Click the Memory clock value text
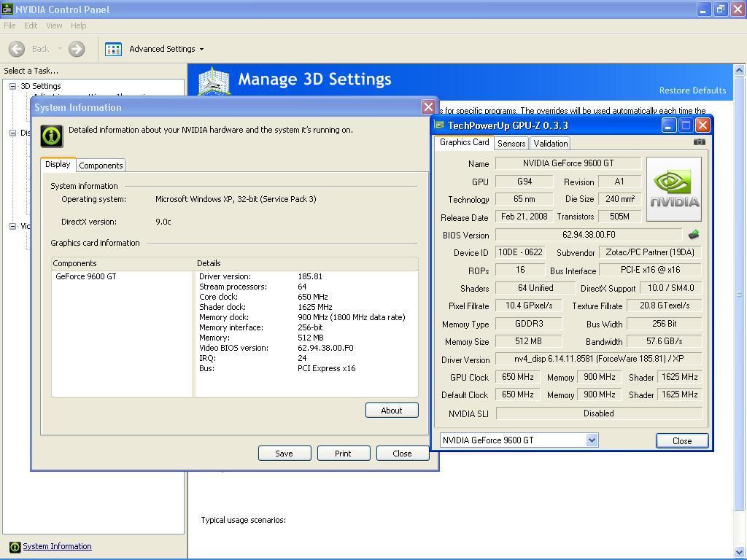Screen dimensions: 747x560 coord(352,317)
